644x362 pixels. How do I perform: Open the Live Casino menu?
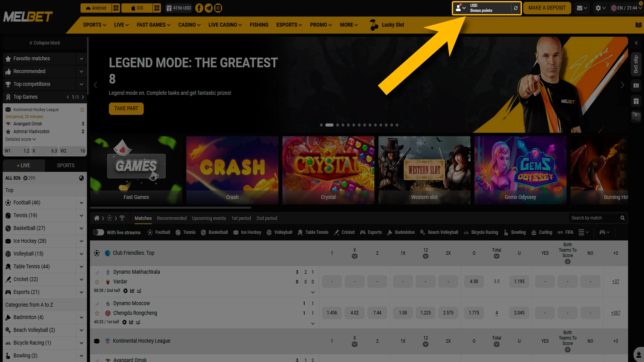point(225,25)
